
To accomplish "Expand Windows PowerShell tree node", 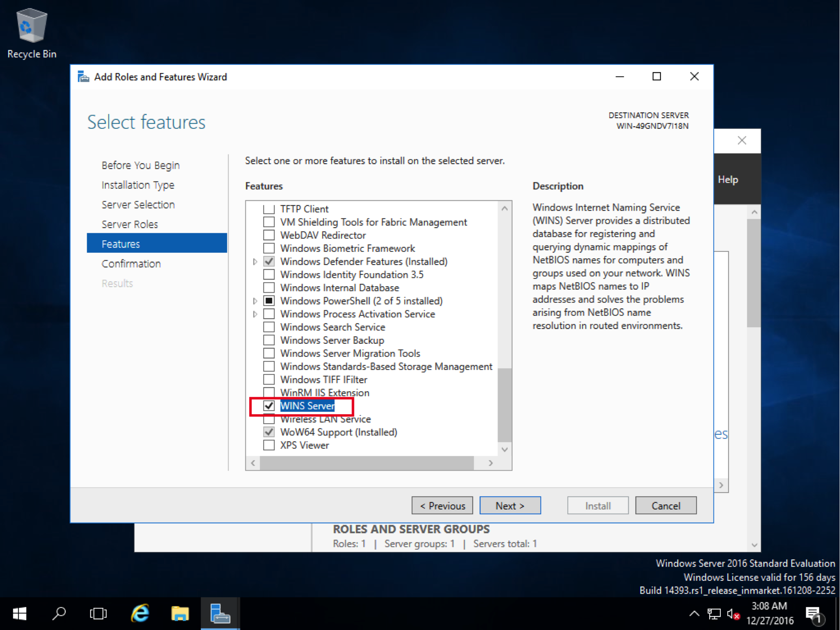I will pos(255,301).
